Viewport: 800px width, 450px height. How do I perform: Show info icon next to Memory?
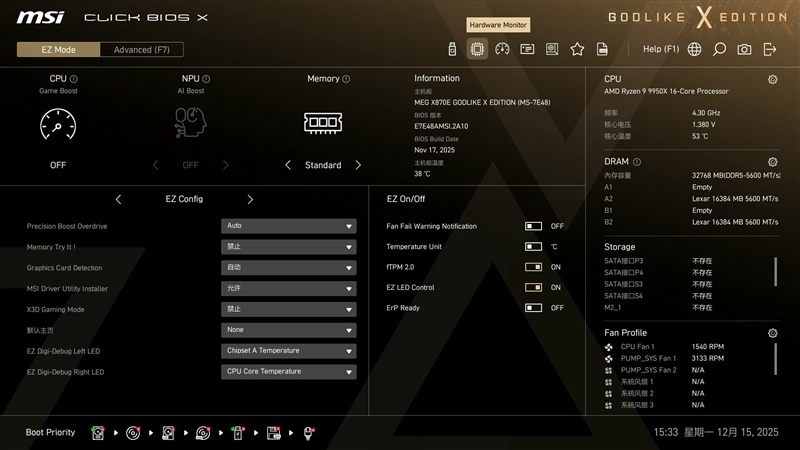346,79
